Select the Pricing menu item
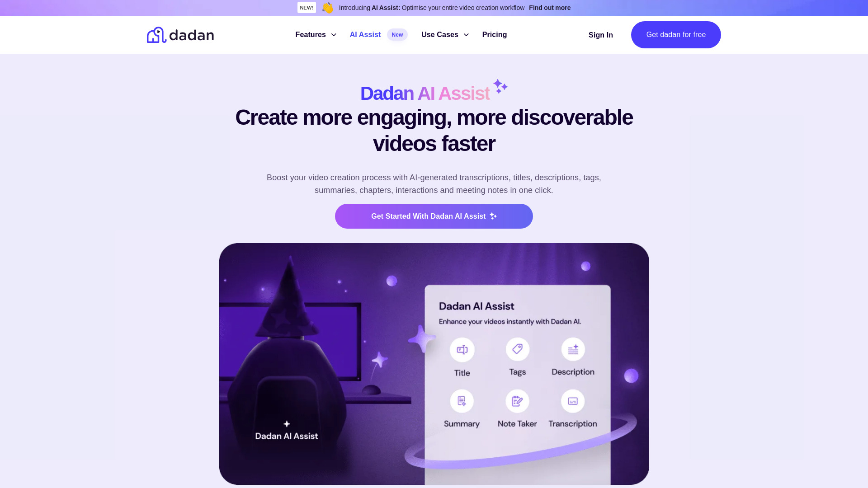This screenshot has width=868, height=488. (494, 34)
